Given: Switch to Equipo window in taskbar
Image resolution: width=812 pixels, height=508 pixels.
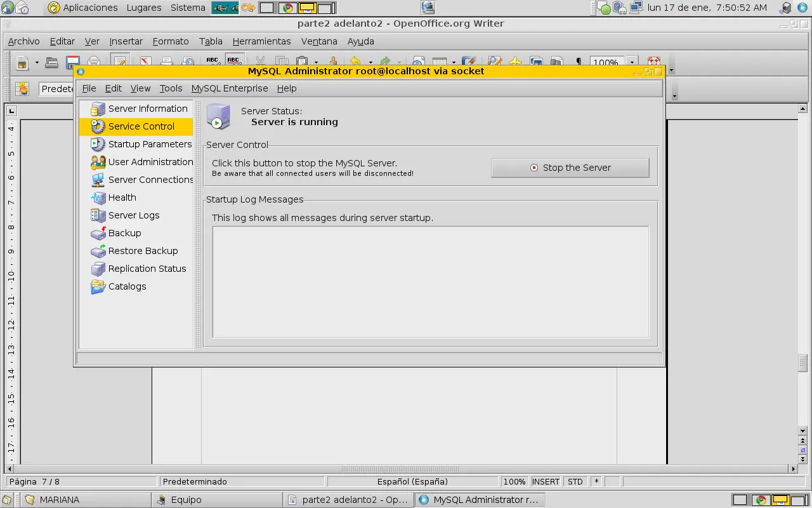Looking at the screenshot, I should tap(218, 500).
